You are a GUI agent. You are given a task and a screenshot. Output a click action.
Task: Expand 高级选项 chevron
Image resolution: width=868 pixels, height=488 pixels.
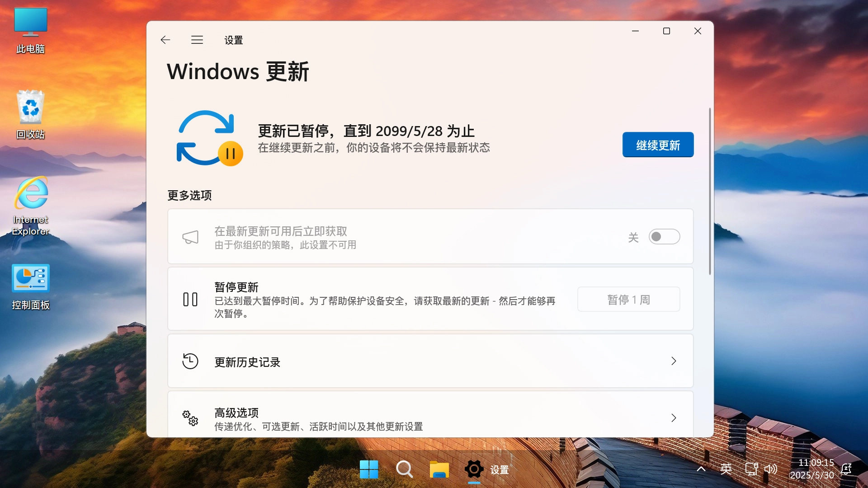click(674, 418)
